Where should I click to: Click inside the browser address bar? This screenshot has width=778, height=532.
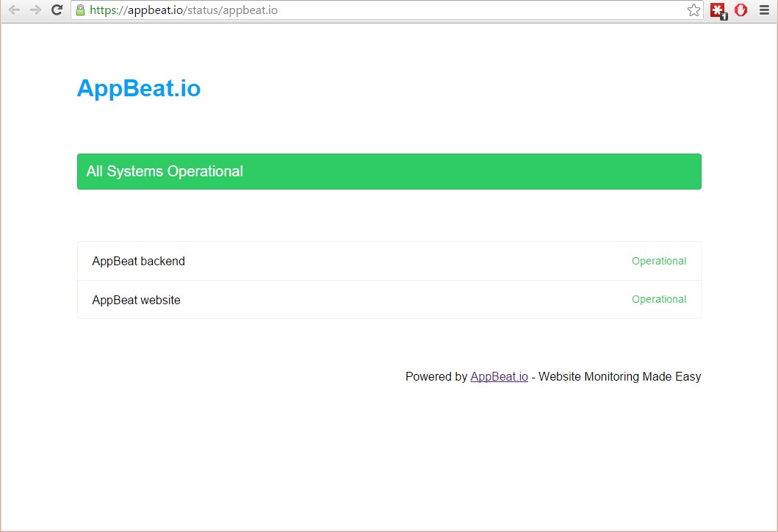[367, 10]
